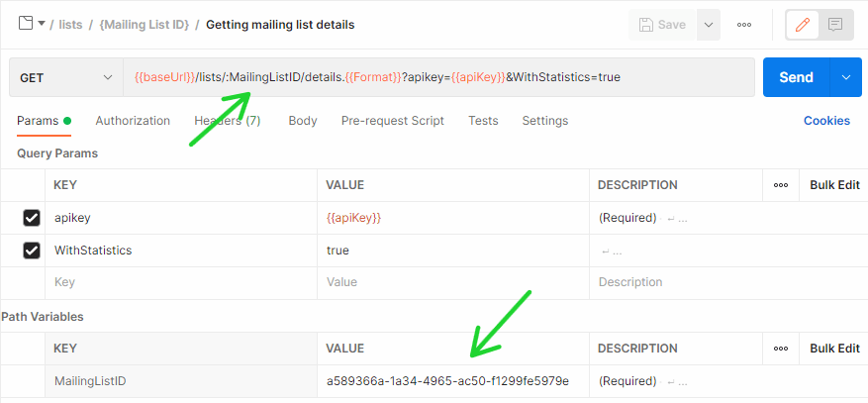Open the Pre-request Script tab

[x=392, y=121]
